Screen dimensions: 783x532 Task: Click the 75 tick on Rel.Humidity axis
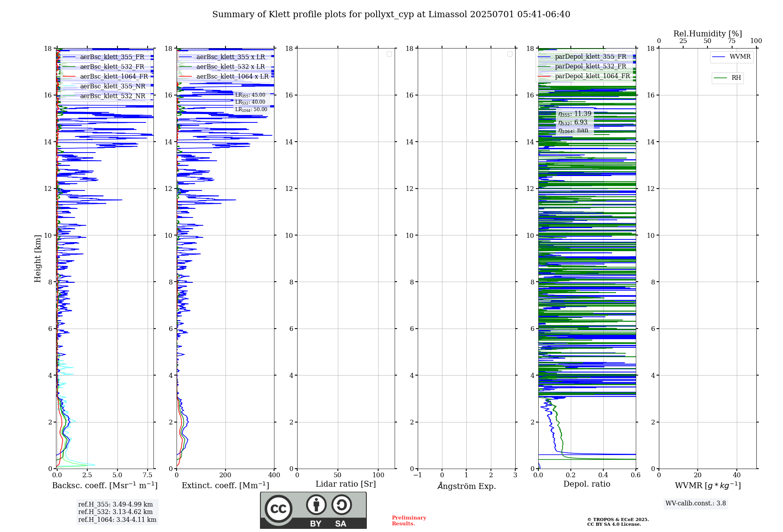click(x=732, y=41)
